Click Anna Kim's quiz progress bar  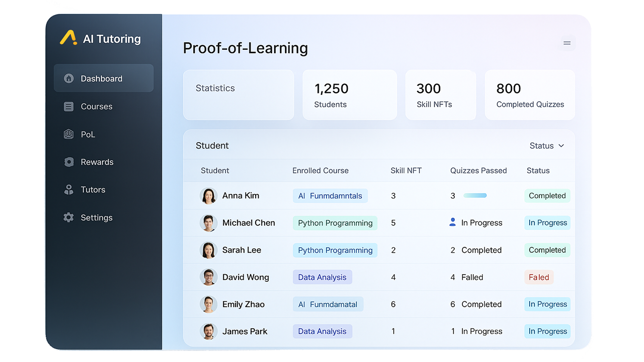[475, 195]
